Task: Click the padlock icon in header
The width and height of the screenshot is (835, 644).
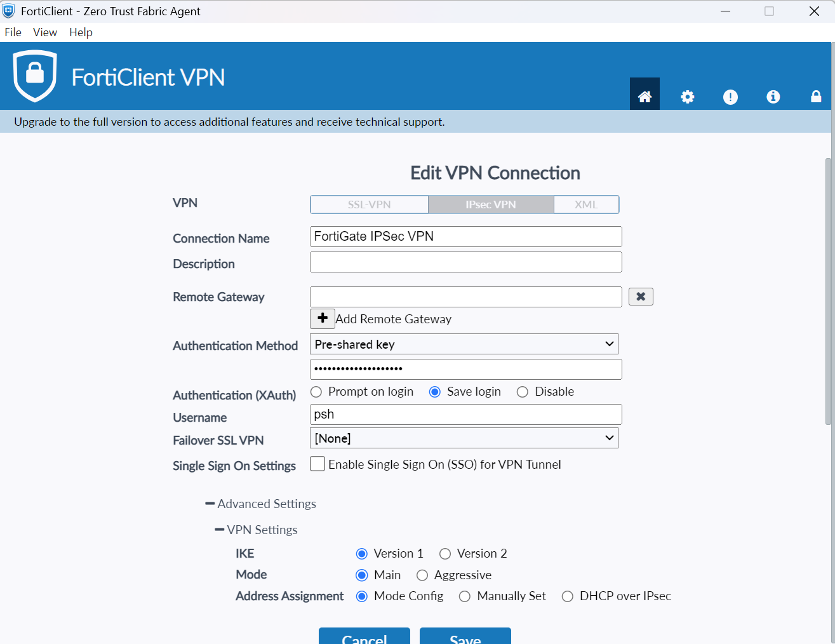Action: 816,97
